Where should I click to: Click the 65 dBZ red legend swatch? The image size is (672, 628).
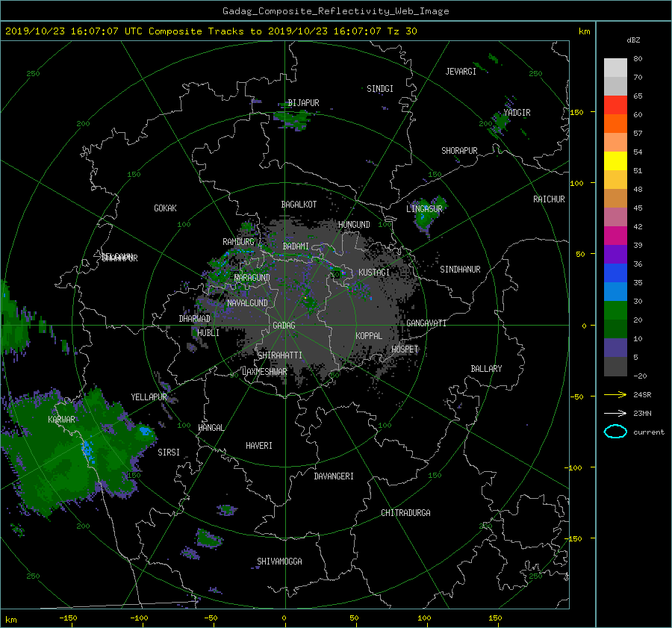coord(615,105)
